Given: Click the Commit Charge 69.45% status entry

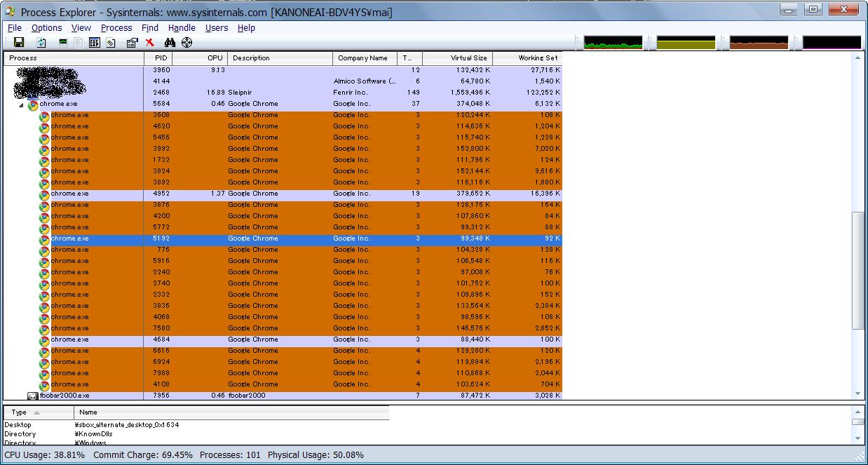Looking at the screenshot, I should [143, 455].
